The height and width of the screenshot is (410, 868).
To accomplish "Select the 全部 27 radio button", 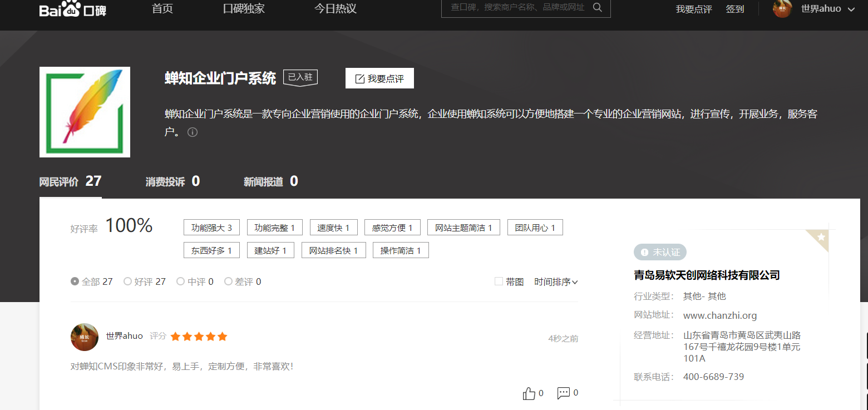I will 75,281.
